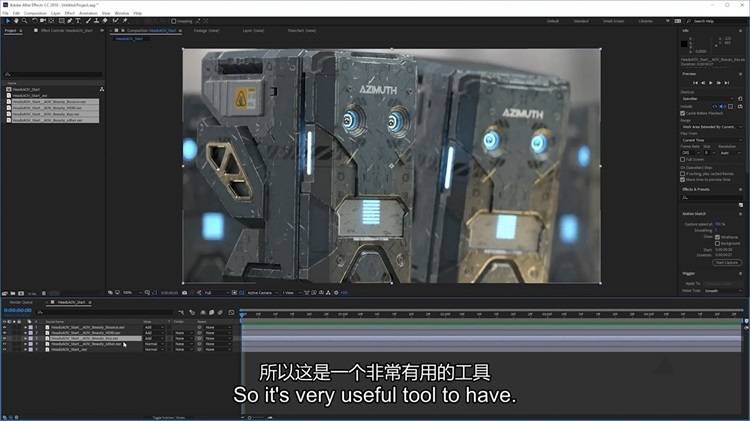Select the Hand tool
The image size is (750, 421).
tap(16, 21)
